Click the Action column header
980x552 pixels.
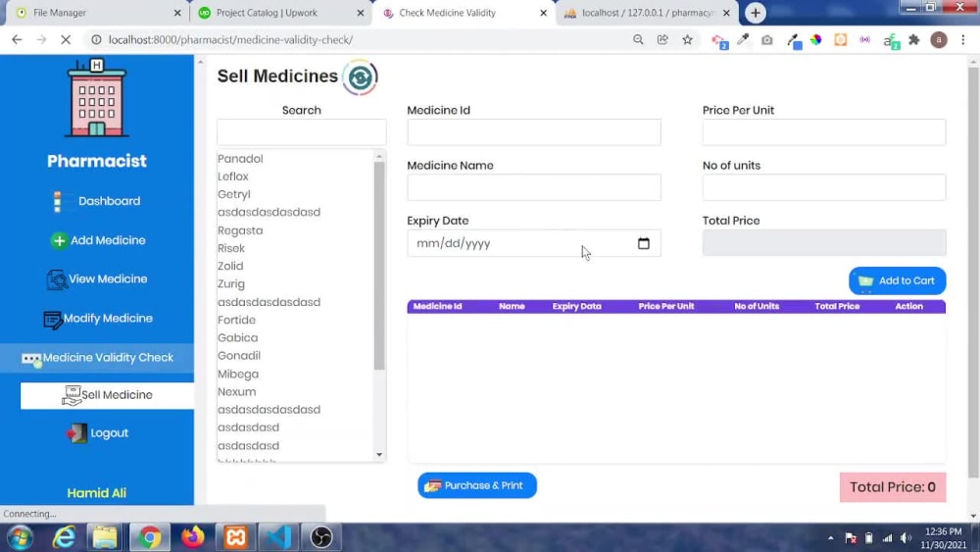tap(908, 306)
